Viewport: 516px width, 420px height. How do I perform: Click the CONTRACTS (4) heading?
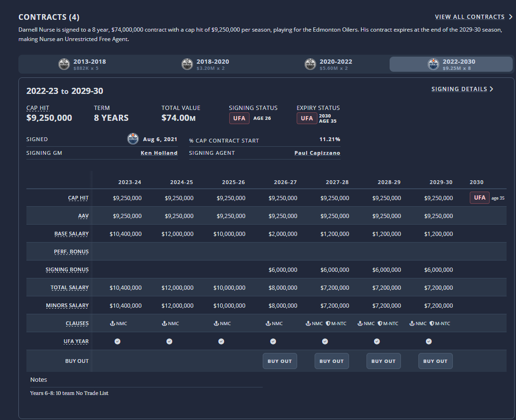coord(49,17)
